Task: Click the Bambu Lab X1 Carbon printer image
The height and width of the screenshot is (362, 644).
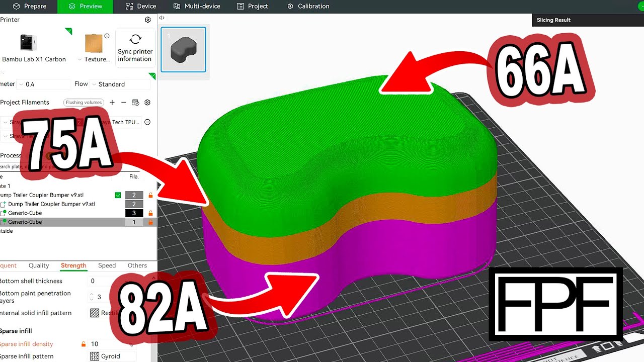Action: coord(28,43)
